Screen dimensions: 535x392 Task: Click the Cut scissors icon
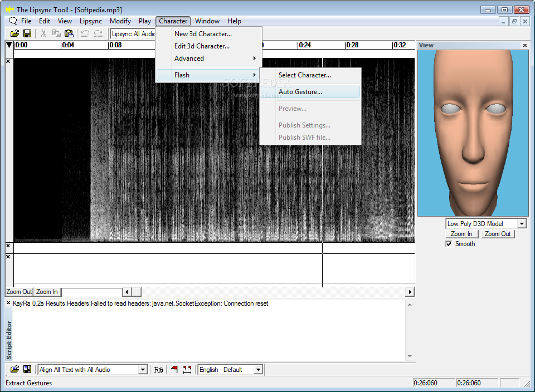point(43,33)
